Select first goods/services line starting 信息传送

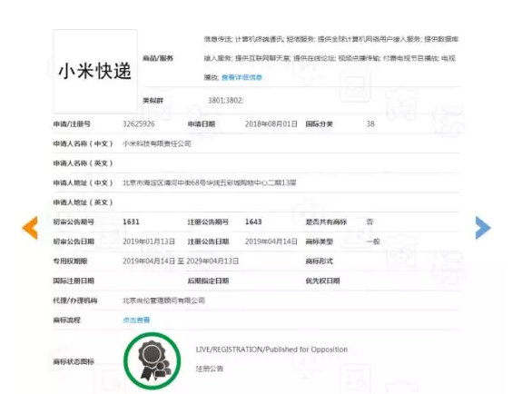331,39
